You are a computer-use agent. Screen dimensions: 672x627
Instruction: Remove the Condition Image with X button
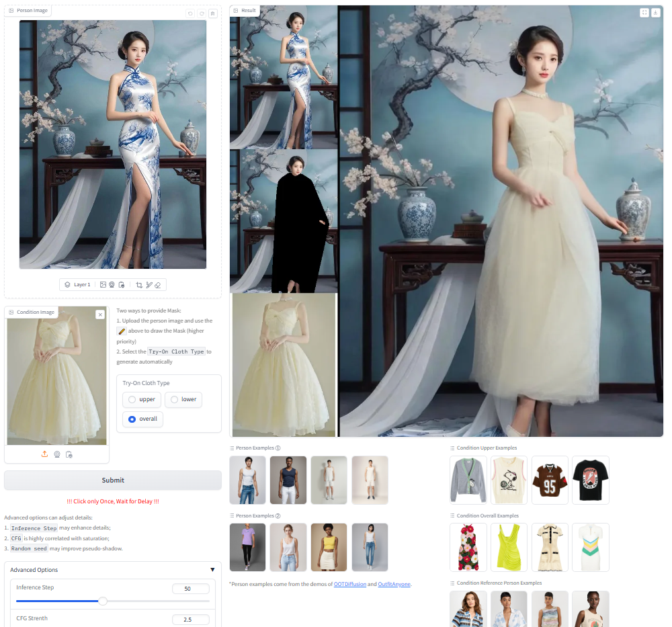[x=100, y=315]
